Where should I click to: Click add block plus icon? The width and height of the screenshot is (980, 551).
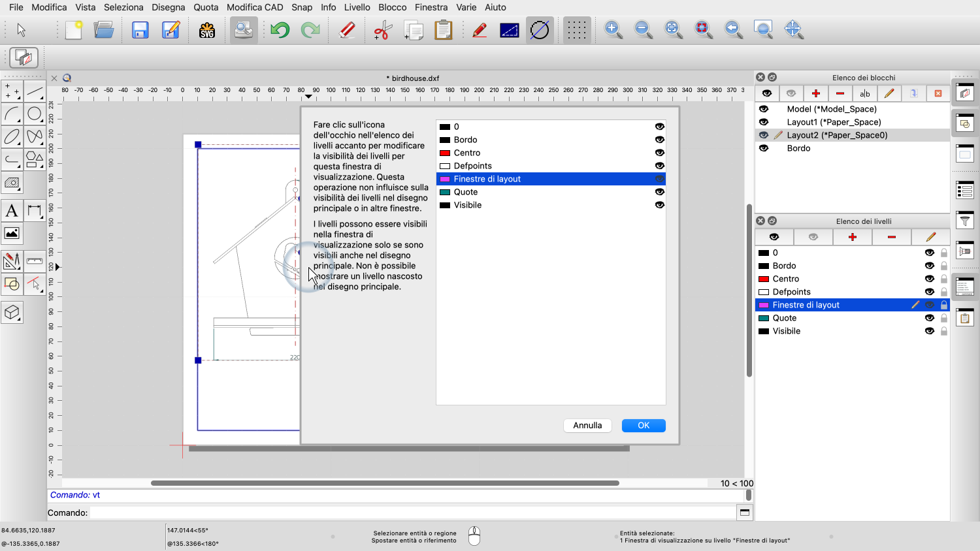tap(815, 93)
